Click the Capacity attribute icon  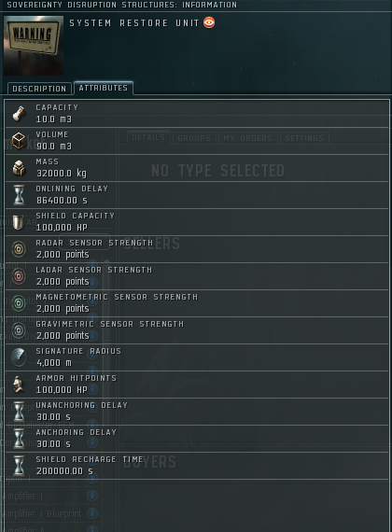(19, 114)
